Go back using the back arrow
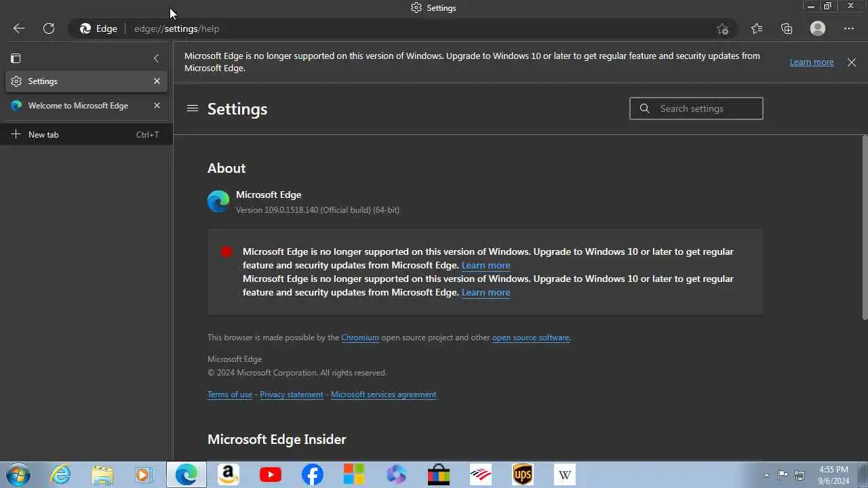 (19, 28)
